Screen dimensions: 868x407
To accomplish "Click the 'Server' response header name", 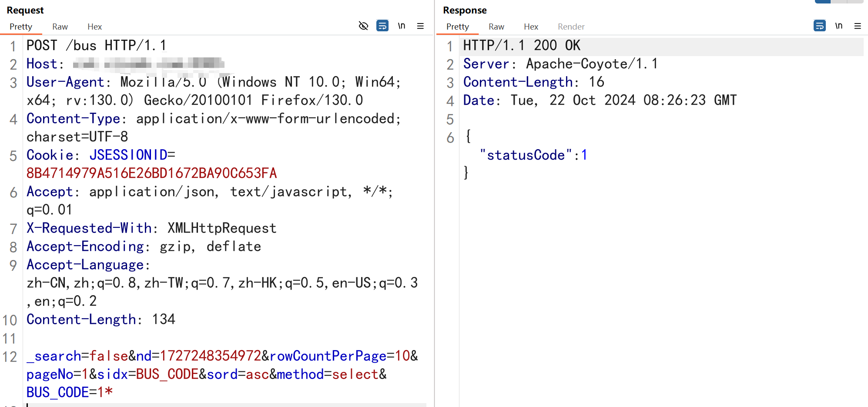I will click(486, 64).
